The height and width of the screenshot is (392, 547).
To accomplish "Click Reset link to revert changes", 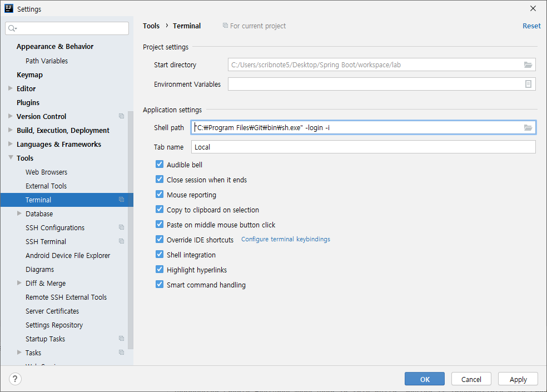I will [x=531, y=26].
